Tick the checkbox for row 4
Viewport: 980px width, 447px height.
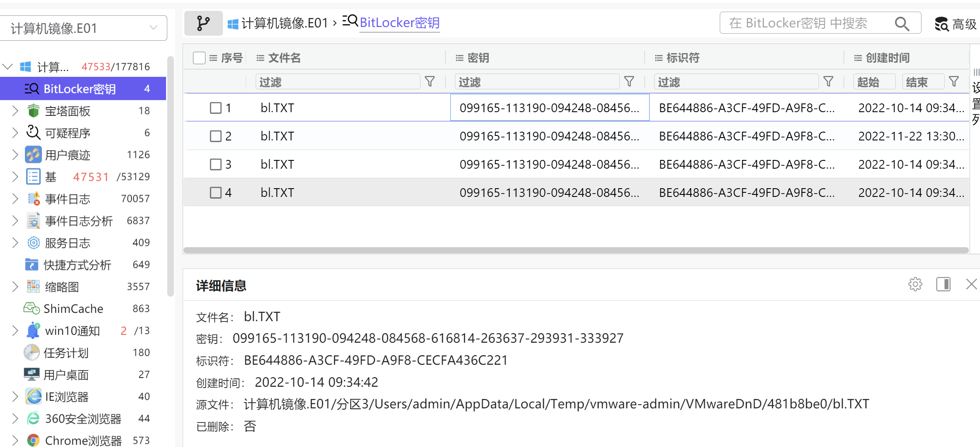coord(215,193)
